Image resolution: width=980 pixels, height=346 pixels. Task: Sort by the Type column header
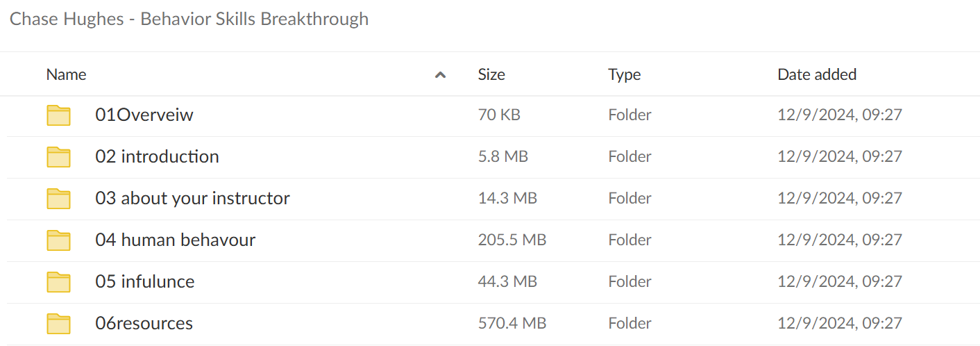point(625,74)
